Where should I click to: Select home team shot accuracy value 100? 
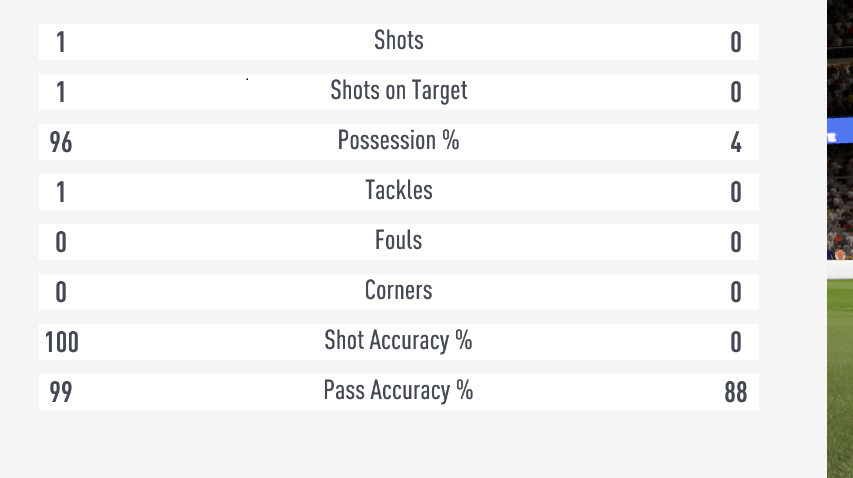61,343
